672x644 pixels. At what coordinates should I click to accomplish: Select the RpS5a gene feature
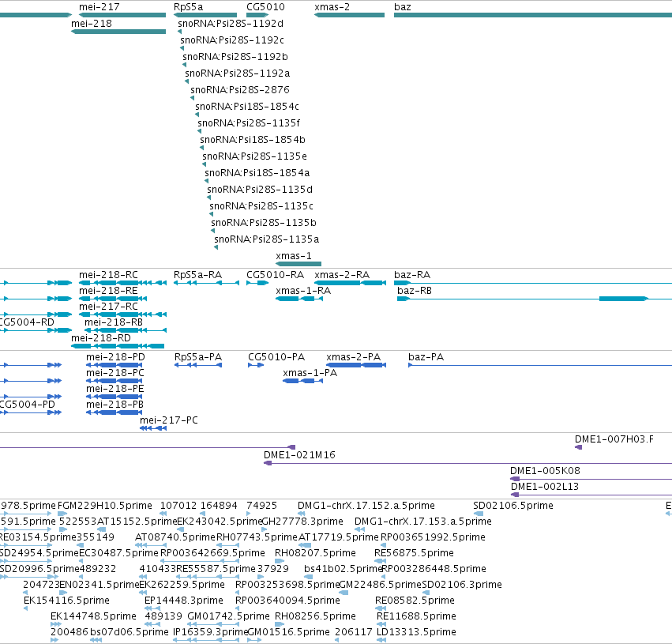click(205, 15)
